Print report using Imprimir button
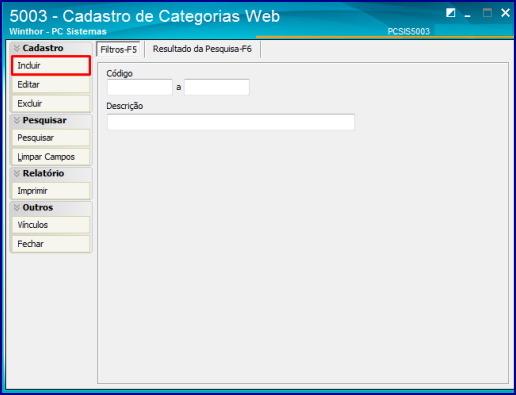The height and width of the screenshot is (395, 516). (51, 191)
